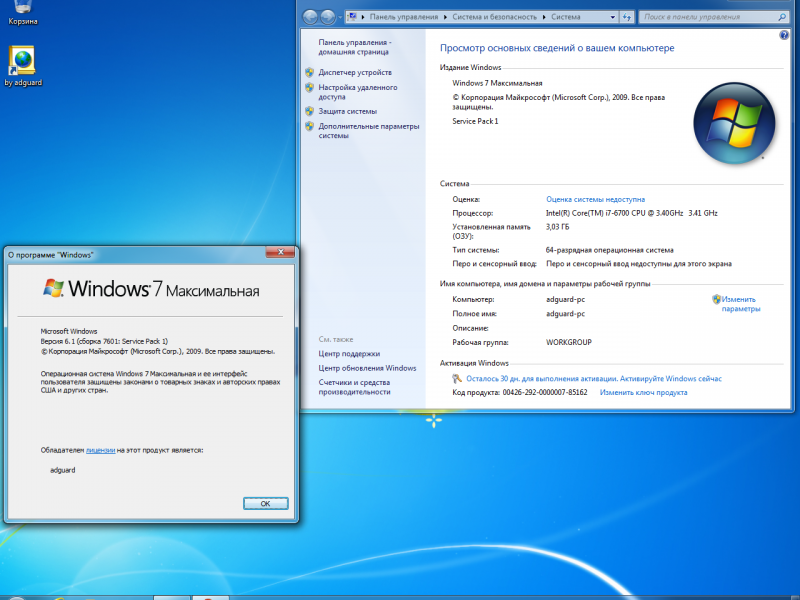Open Центр поддержки link

(x=349, y=354)
